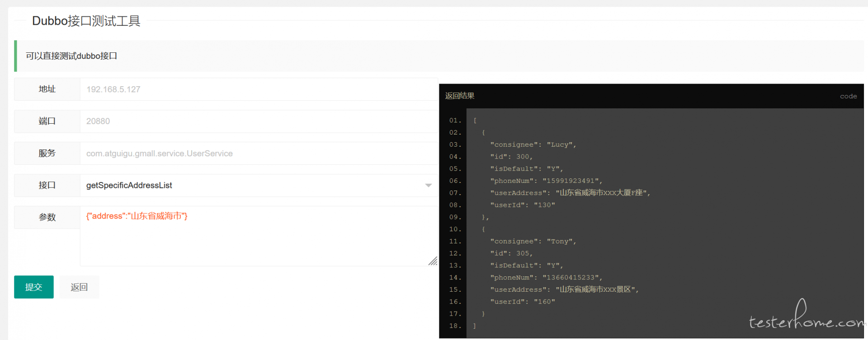Click the result line "id": 305
The width and height of the screenshot is (868, 340).
pyautogui.click(x=511, y=253)
